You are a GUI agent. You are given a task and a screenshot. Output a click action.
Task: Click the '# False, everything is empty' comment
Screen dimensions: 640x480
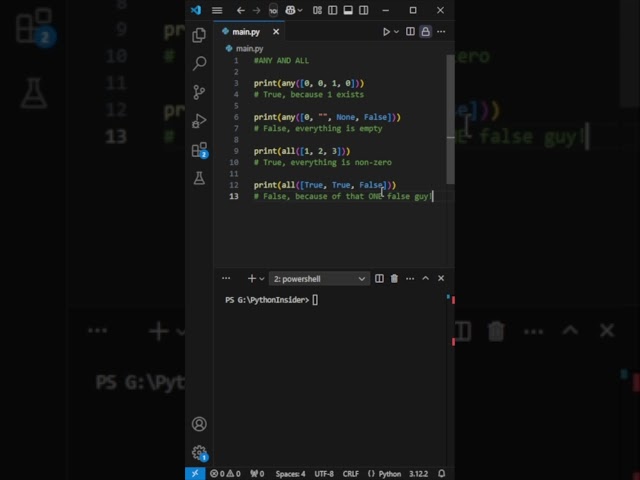click(x=318, y=129)
